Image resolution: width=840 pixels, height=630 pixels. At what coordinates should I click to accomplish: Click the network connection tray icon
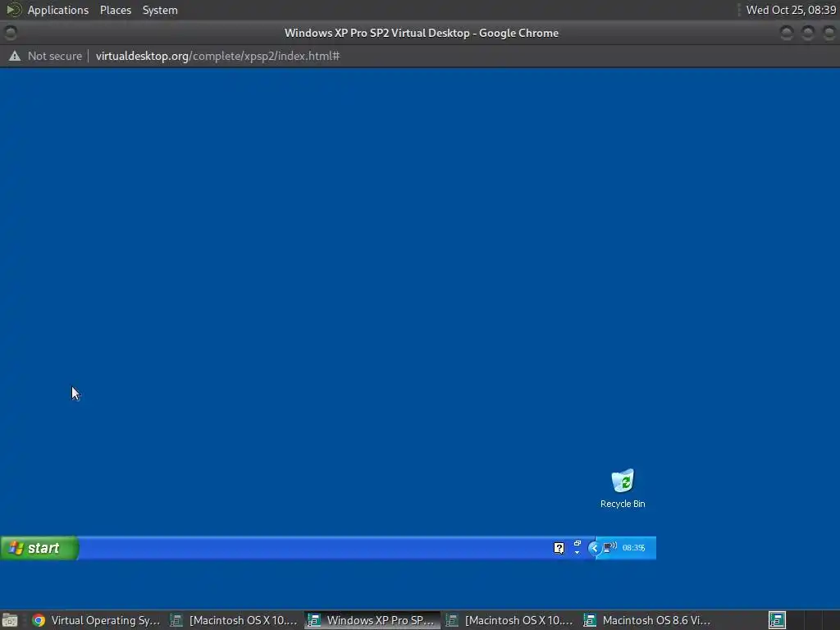pyautogui.click(x=609, y=547)
